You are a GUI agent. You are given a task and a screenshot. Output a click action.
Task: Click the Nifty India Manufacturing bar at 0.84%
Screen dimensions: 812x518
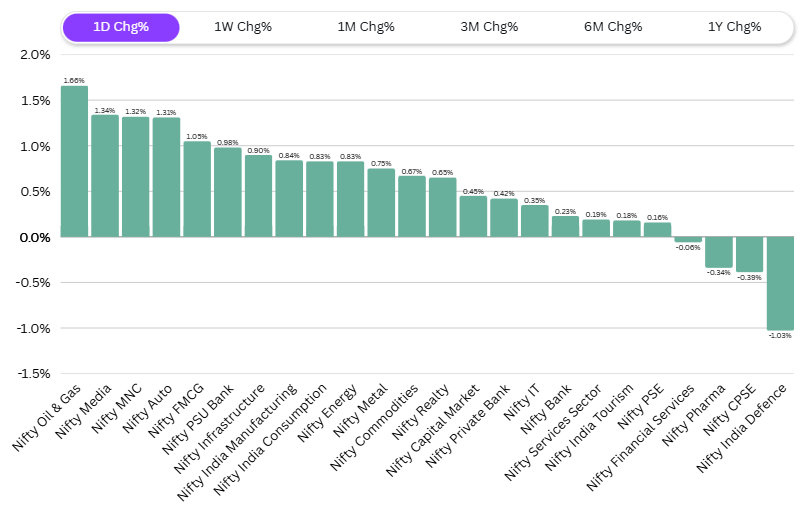[289, 198]
